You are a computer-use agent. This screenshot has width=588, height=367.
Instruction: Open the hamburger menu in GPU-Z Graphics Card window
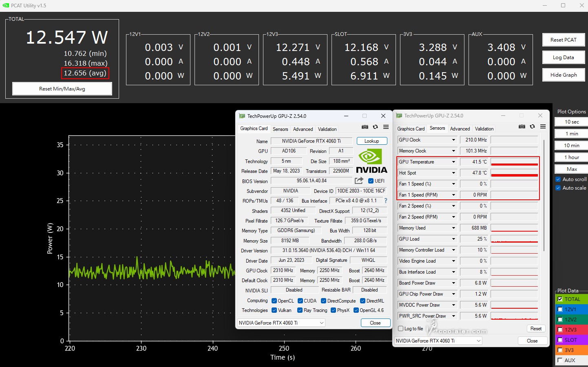click(x=386, y=127)
